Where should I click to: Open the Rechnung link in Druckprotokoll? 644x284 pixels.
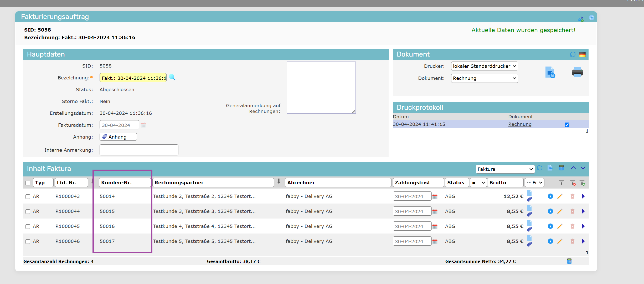click(x=519, y=124)
